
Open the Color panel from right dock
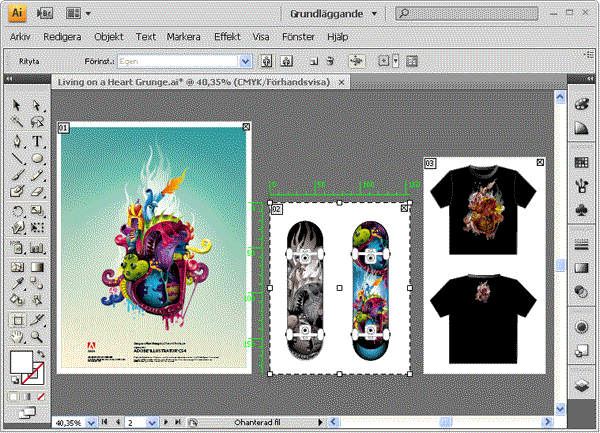tap(581, 104)
